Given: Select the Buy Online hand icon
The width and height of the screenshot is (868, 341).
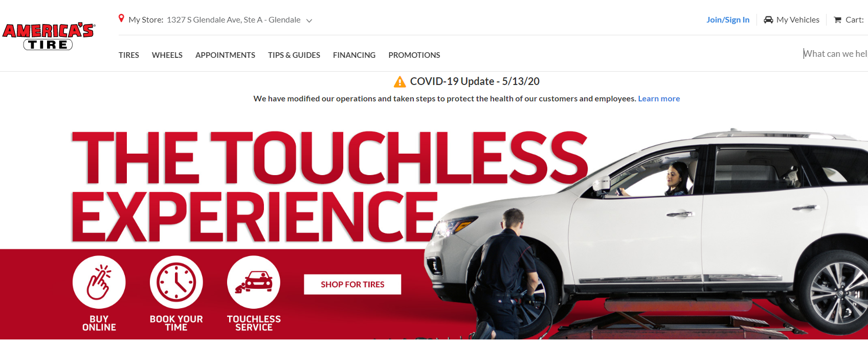Looking at the screenshot, I should (99, 282).
